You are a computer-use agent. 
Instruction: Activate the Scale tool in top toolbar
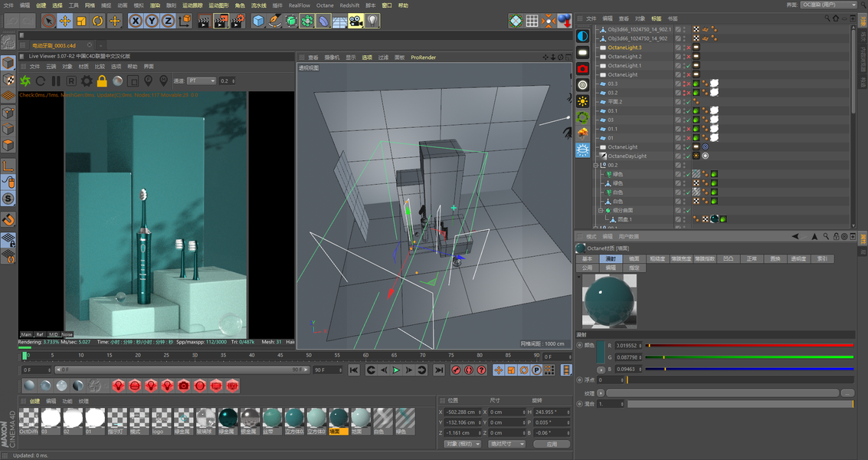(81, 21)
